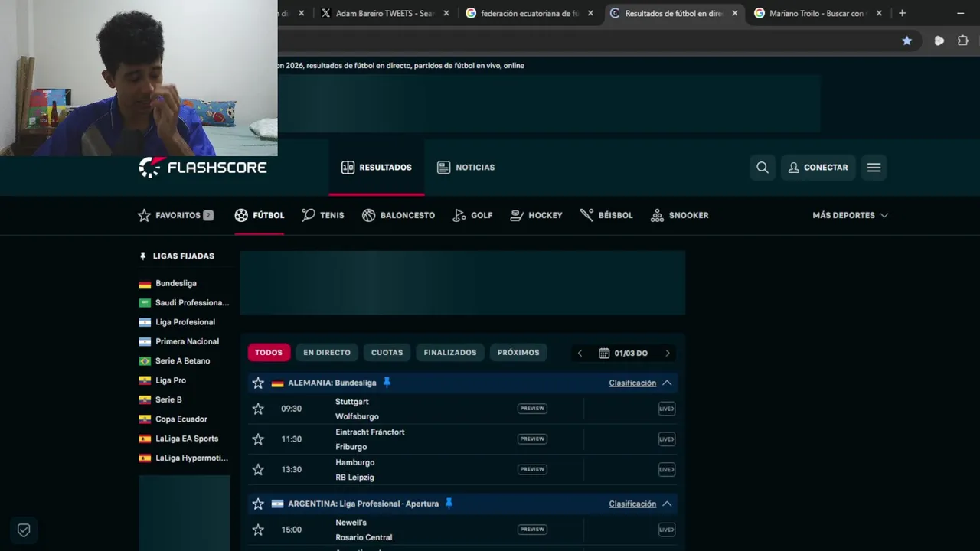Collapse the Liga Profesional section chevron
Screen dimensions: 980x551
[667, 504]
